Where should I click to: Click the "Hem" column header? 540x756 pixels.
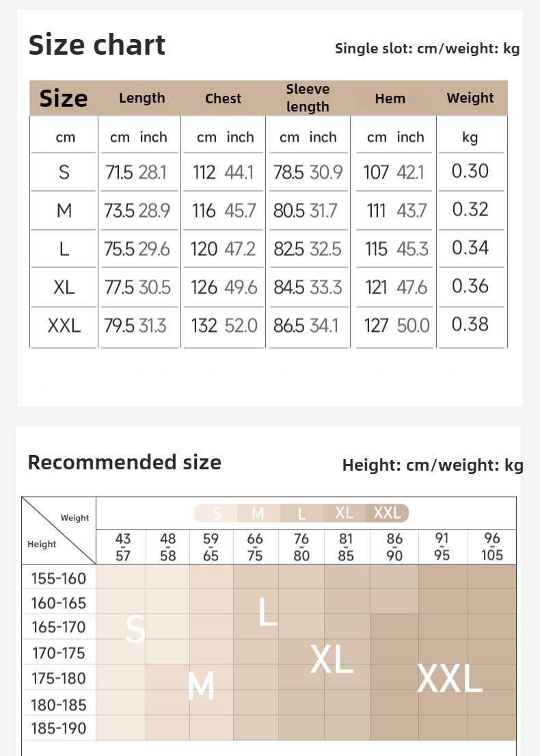pyautogui.click(x=390, y=99)
